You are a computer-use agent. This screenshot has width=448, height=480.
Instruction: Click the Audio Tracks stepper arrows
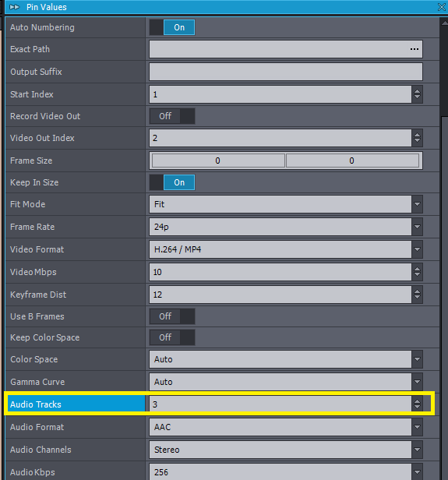click(x=417, y=404)
